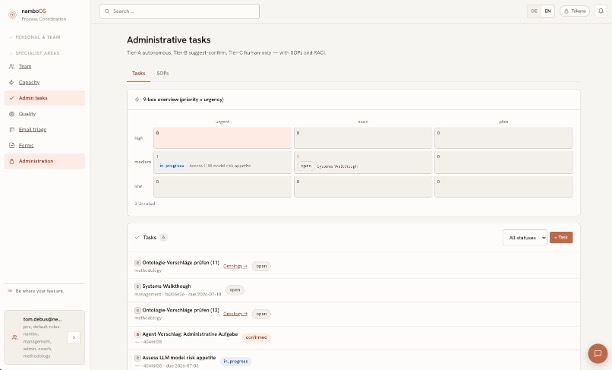The width and height of the screenshot is (612, 370).
Task: Click the unrated count text
Action: (145, 203)
